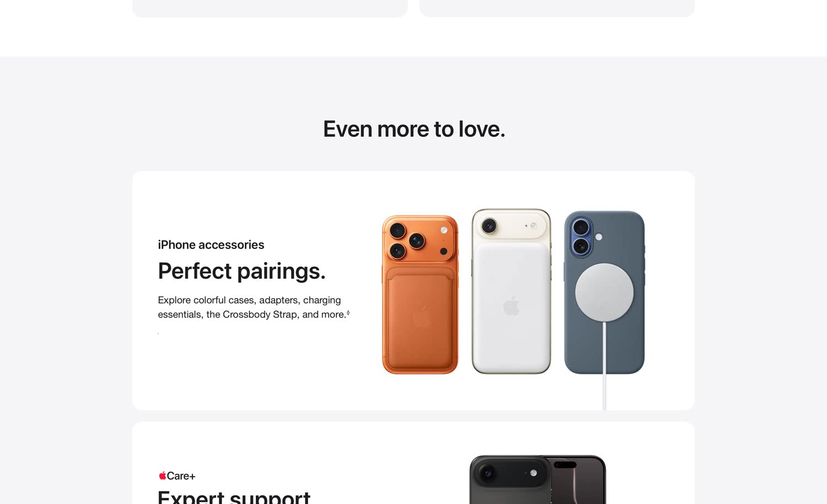Click the accessories description paragraph
This screenshot has width=827, height=504.
(254, 307)
